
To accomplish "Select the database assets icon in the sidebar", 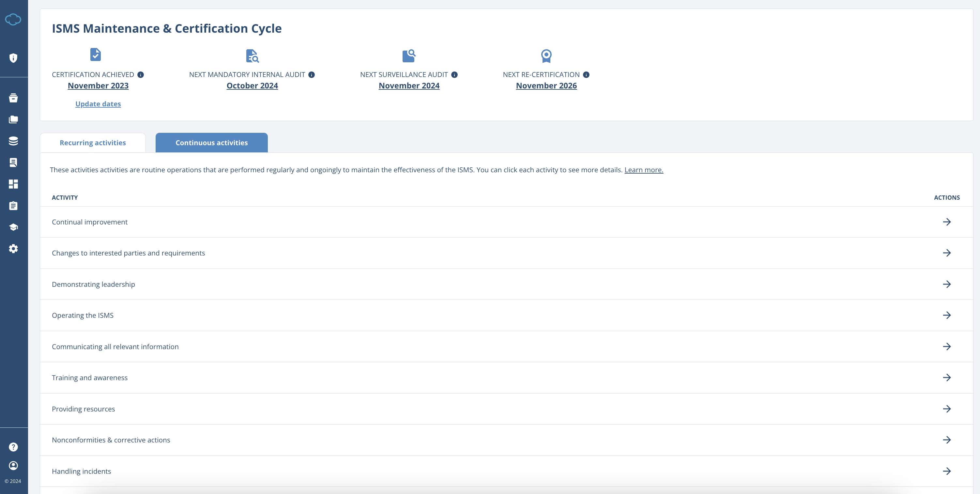I will point(14,141).
